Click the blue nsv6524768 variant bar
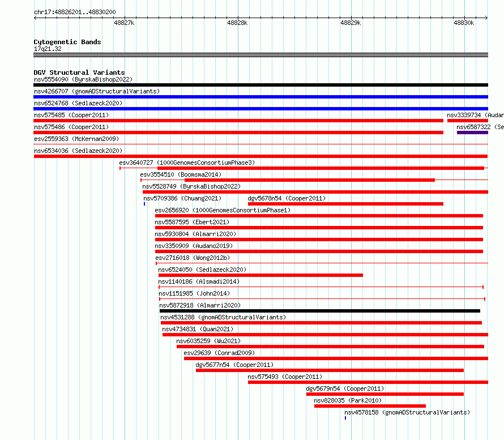The image size is (504, 440). (260, 109)
